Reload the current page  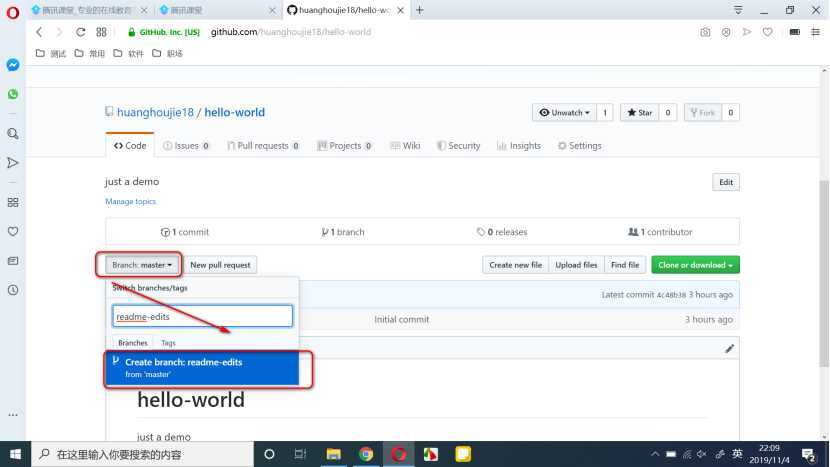(80, 32)
